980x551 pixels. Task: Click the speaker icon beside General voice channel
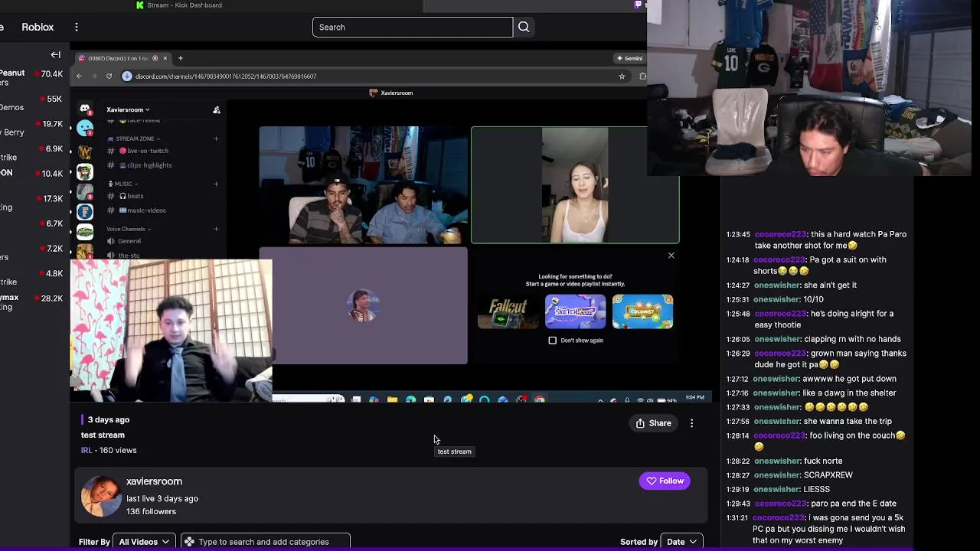[x=112, y=241]
